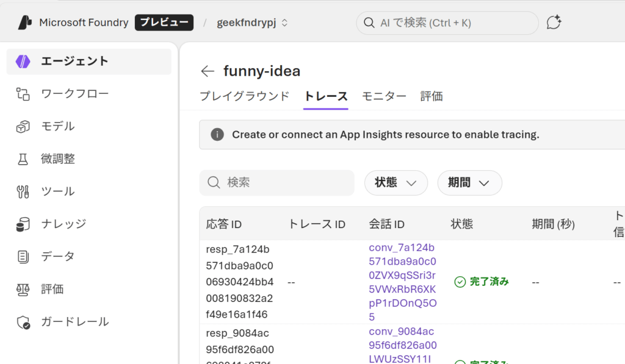Open the 状態 filter dropdown
The height and width of the screenshot is (364, 625).
click(396, 183)
